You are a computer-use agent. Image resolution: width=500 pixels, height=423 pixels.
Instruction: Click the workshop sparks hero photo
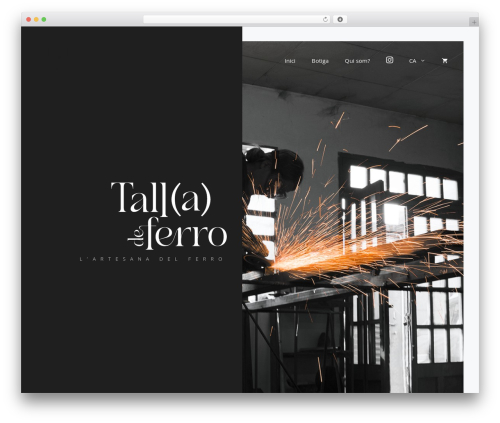(x=352, y=217)
